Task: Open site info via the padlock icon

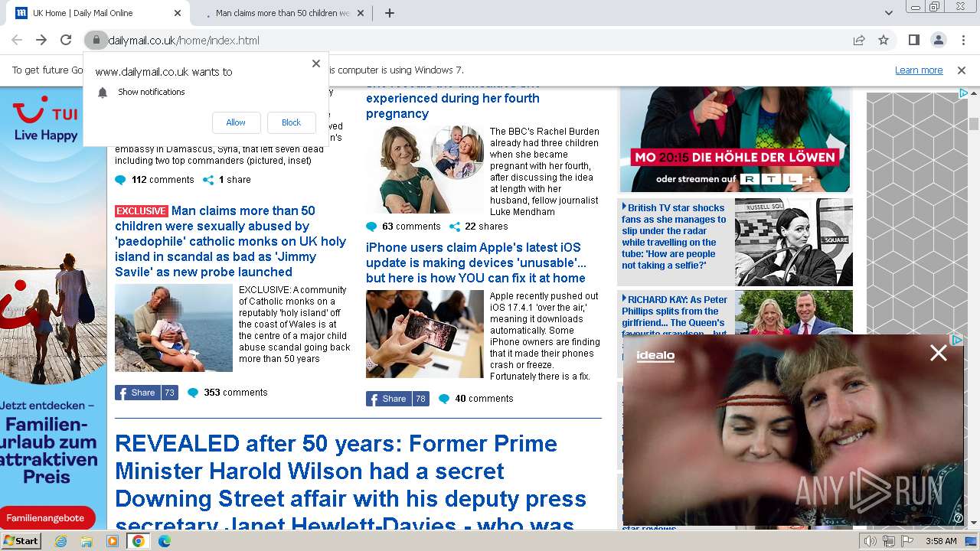Action: tap(96, 40)
